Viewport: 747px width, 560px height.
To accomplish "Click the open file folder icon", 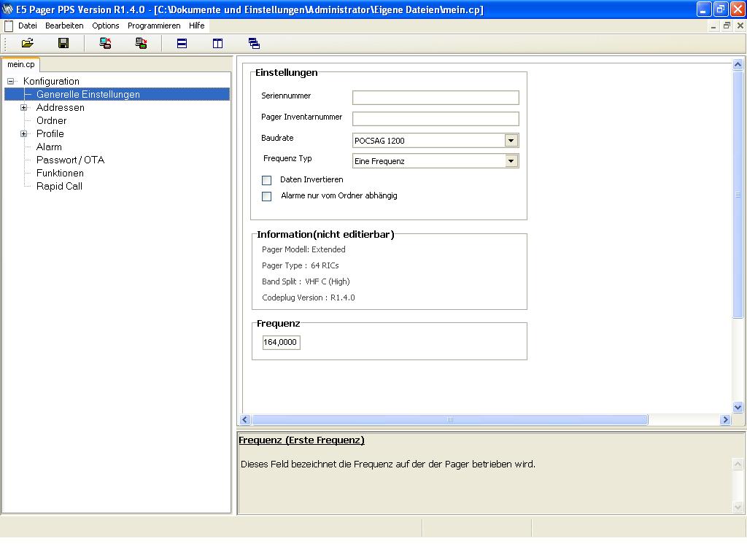I will 28,44.
